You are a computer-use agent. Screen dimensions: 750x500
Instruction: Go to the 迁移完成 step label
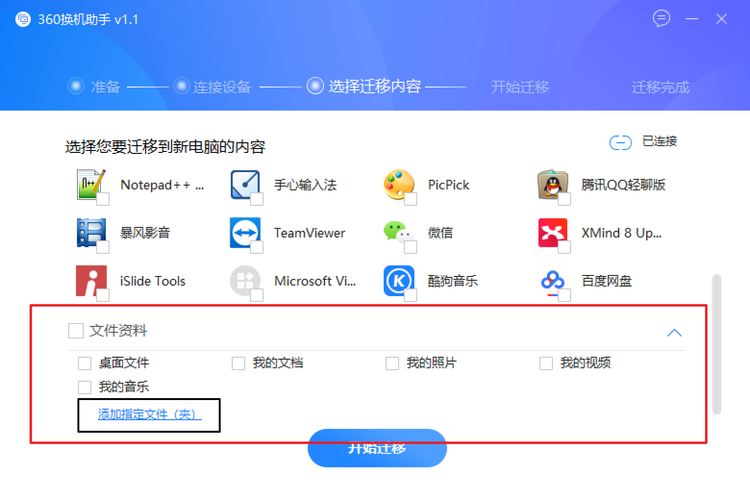click(661, 87)
